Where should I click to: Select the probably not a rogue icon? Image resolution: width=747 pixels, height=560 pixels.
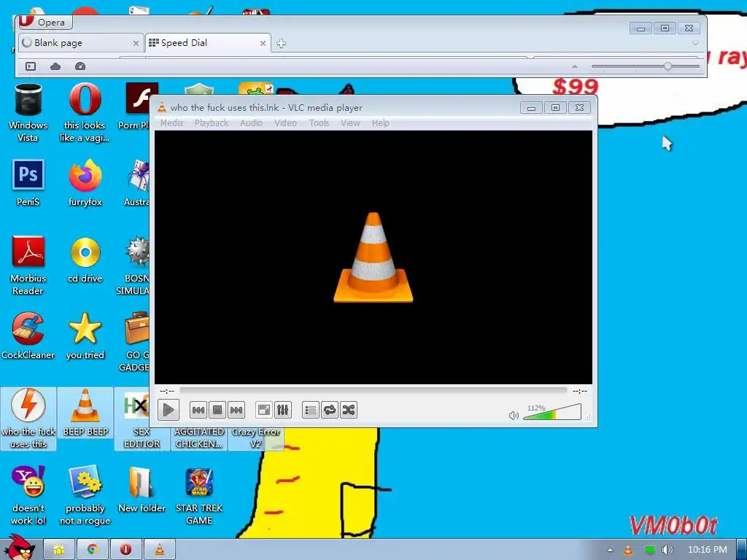(85, 495)
